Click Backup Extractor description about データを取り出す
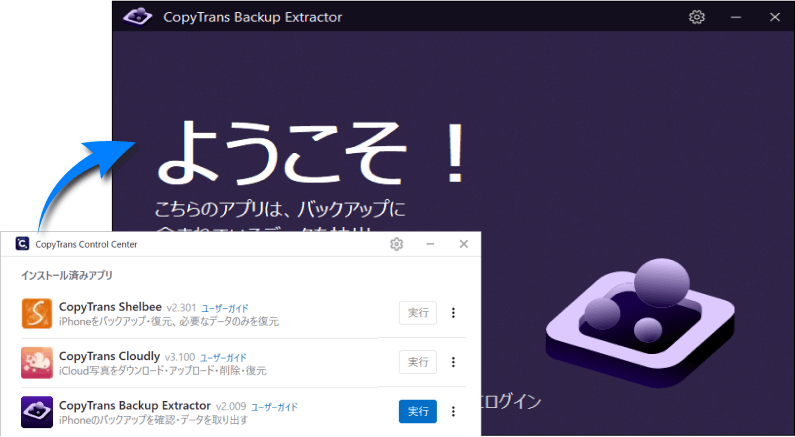The height and width of the screenshot is (437, 795). [154, 420]
